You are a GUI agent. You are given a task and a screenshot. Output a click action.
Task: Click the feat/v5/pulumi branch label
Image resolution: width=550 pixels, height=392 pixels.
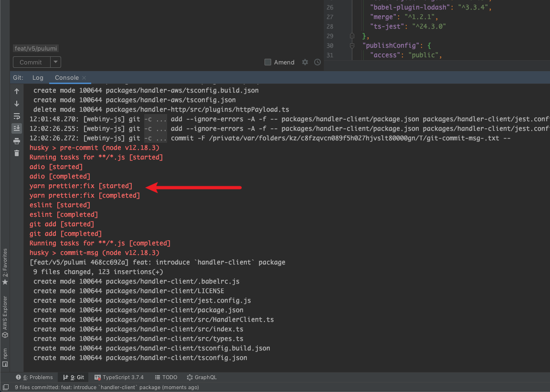tap(36, 48)
